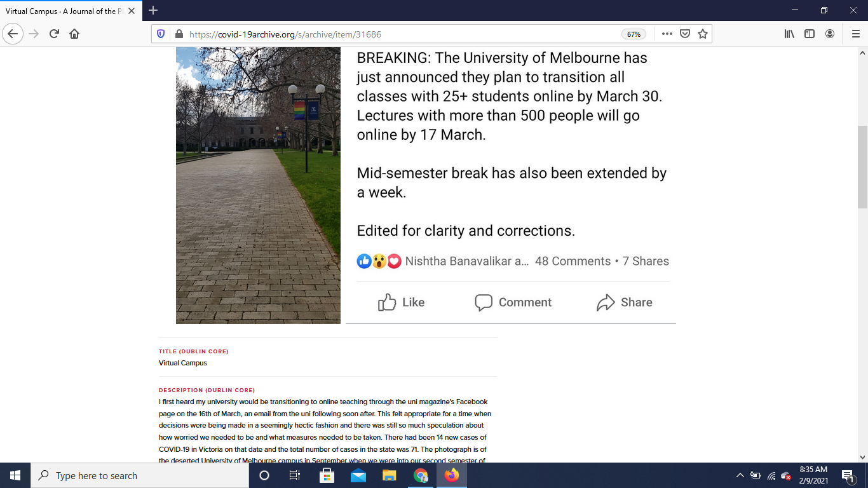Save page to Pocket
Viewport: 868px width, 488px height.
click(685, 34)
